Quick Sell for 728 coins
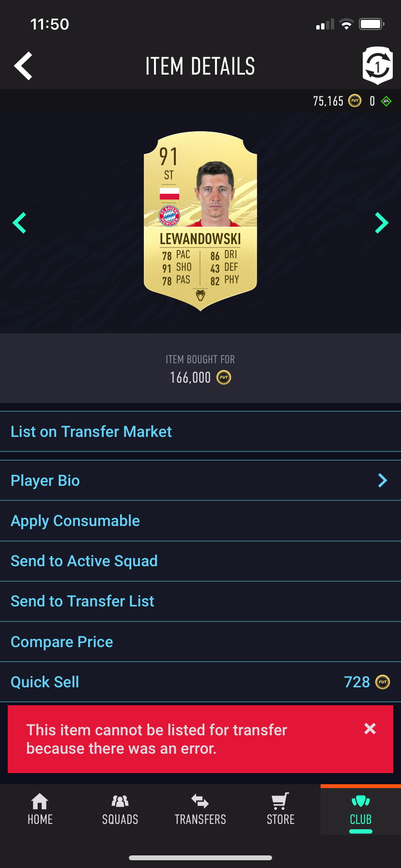 point(200,682)
